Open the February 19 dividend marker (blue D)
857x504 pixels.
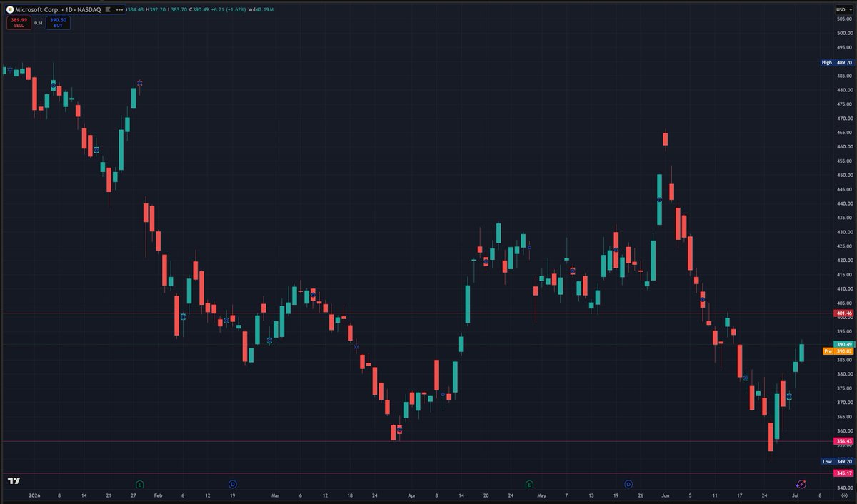pos(232,484)
